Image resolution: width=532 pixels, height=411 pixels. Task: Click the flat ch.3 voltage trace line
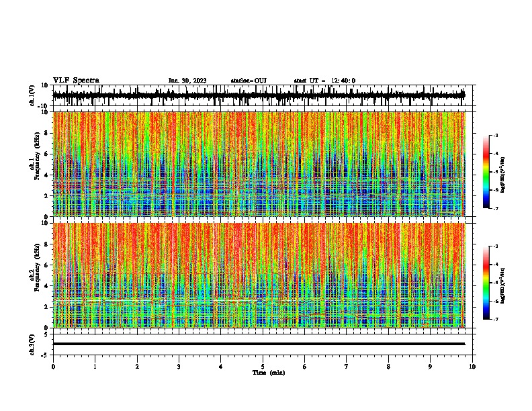[x=259, y=344]
